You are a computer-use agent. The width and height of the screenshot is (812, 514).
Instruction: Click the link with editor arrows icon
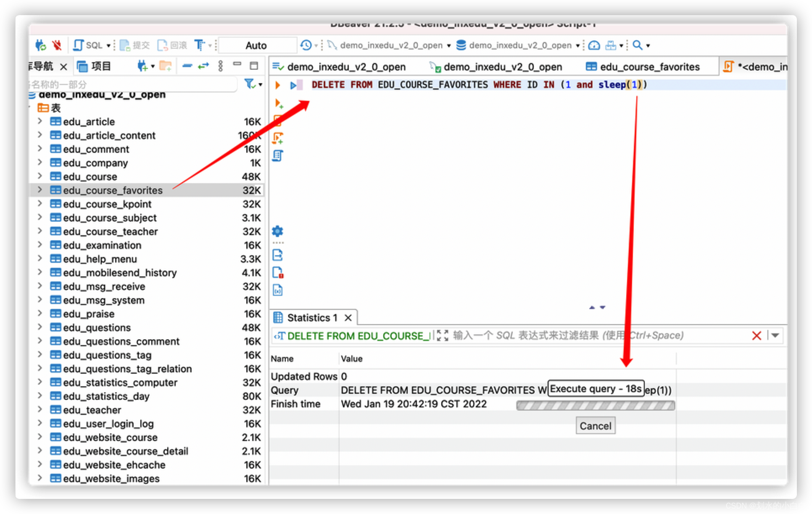coord(204,66)
